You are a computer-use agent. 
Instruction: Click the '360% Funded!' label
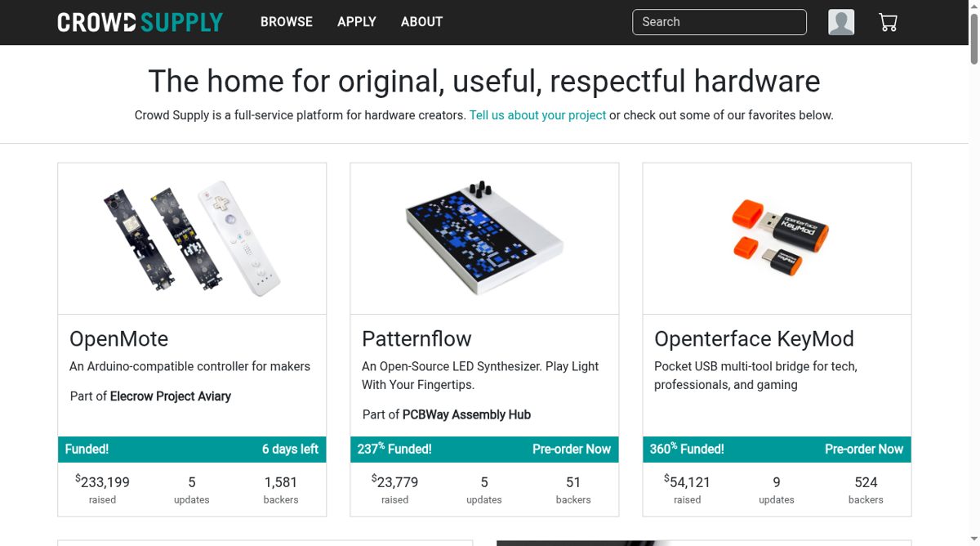coord(687,449)
